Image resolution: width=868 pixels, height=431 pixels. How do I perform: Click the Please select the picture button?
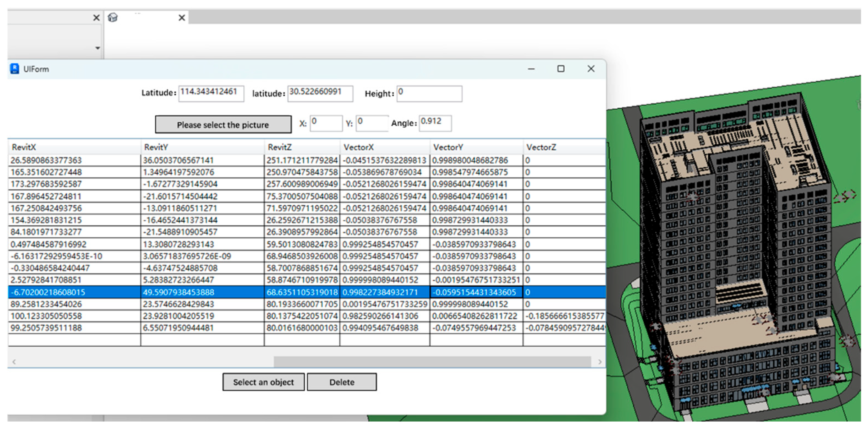pos(223,125)
